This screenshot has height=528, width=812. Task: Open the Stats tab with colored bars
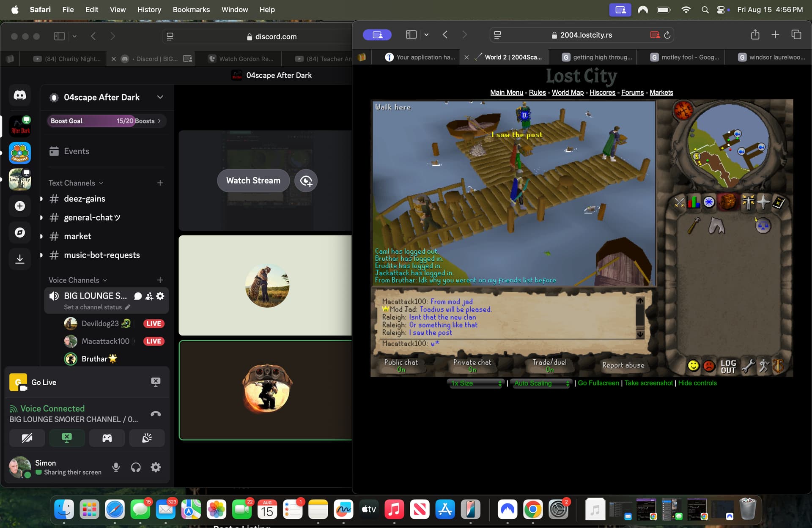tap(694, 202)
